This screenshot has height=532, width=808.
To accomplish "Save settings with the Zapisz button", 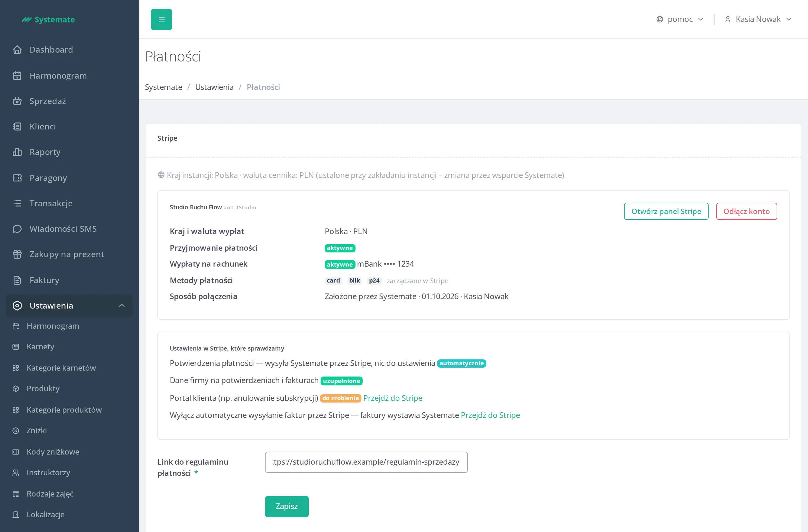I will (287, 507).
